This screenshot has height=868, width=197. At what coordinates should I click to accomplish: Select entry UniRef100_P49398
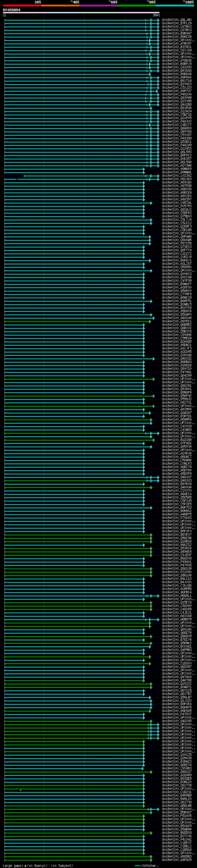tap(177, 139)
